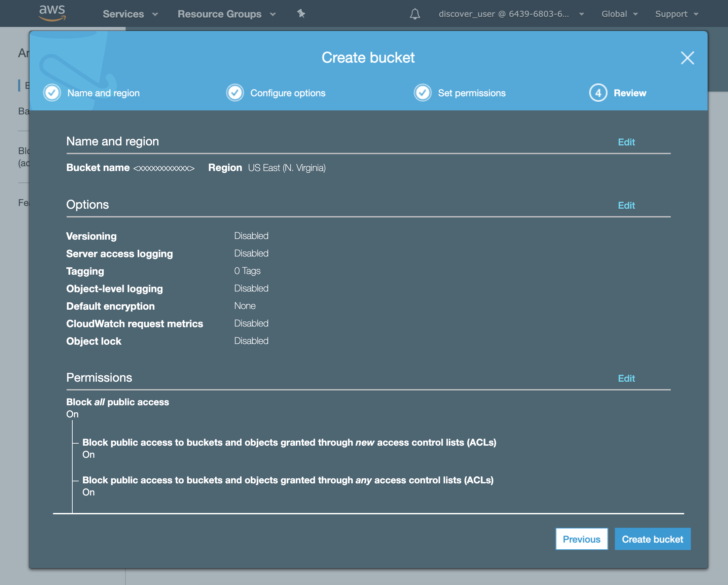Click the Set permissions checkmark icon
Image resolution: width=728 pixels, height=585 pixels.
[x=423, y=93]
